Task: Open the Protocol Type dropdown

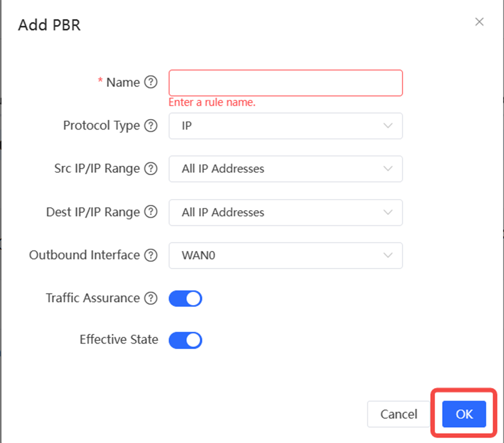Action: (x=286, y=126)
